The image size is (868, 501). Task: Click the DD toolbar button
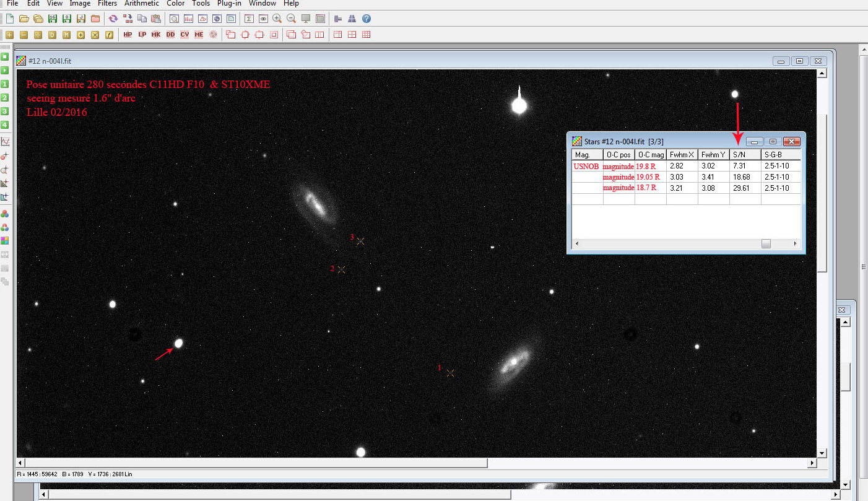click(x=170, y=35)
